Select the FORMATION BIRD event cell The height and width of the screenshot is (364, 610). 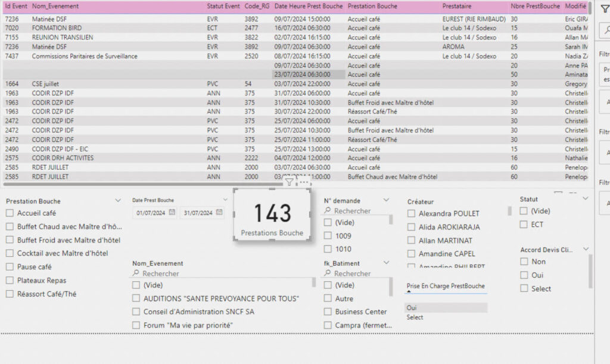57,28
